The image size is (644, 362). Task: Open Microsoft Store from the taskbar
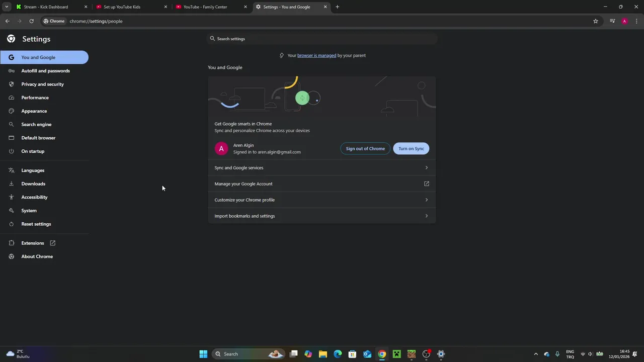tap(352, 354)
